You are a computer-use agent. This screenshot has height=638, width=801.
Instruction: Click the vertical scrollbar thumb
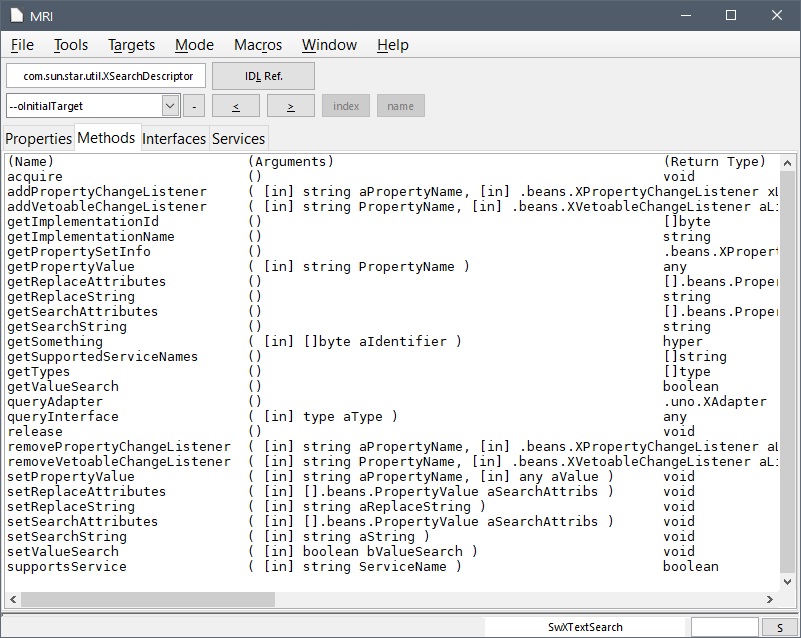click(787, 372)
